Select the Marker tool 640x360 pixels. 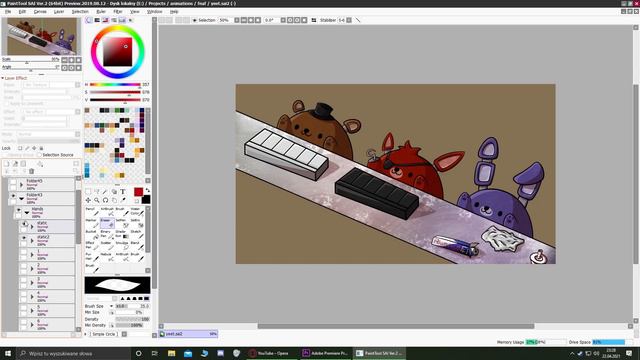[x=92, y=222]
